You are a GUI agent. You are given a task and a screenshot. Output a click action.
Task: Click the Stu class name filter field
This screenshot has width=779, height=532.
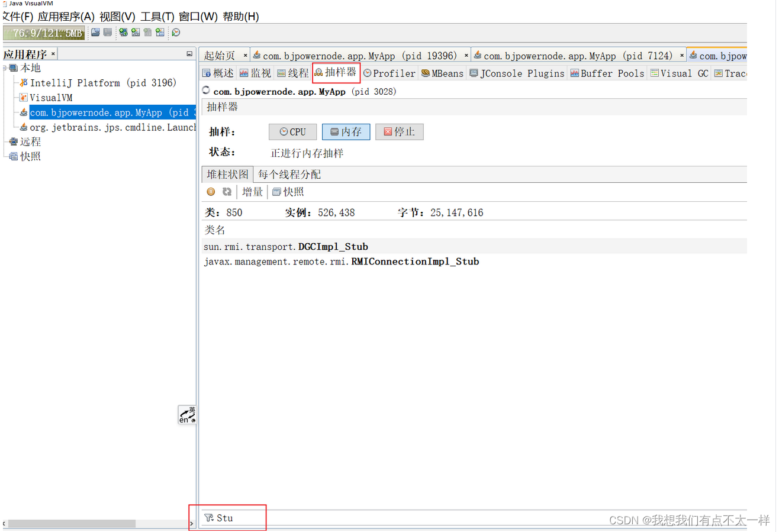pyautogui.click(x=474, y=518)
